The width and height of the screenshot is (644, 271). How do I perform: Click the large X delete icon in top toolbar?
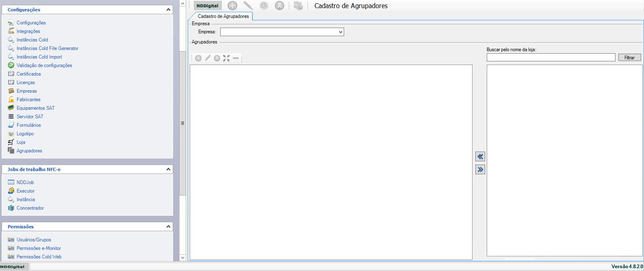click(x=280, y=6)
